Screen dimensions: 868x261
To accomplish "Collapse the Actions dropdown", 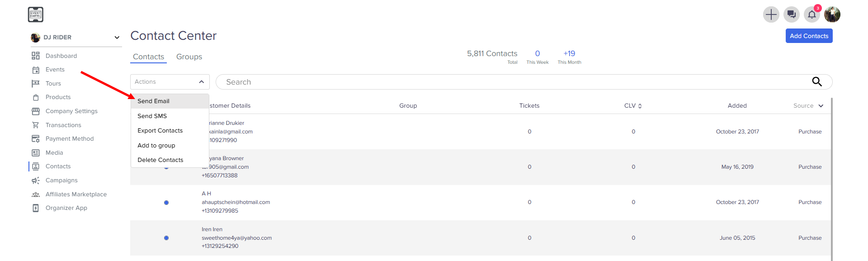I will (x=202, y=82).
